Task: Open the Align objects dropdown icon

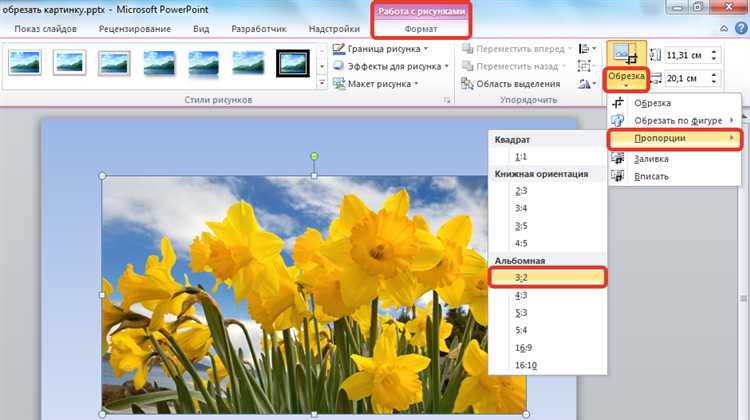Action: [587, 49]
